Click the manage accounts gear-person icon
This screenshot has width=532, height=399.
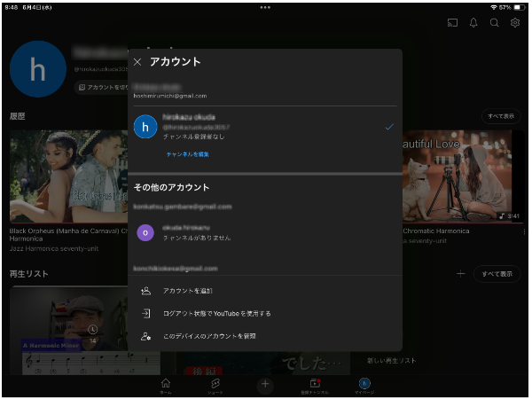pyautogui.click(x=146, y=336)
